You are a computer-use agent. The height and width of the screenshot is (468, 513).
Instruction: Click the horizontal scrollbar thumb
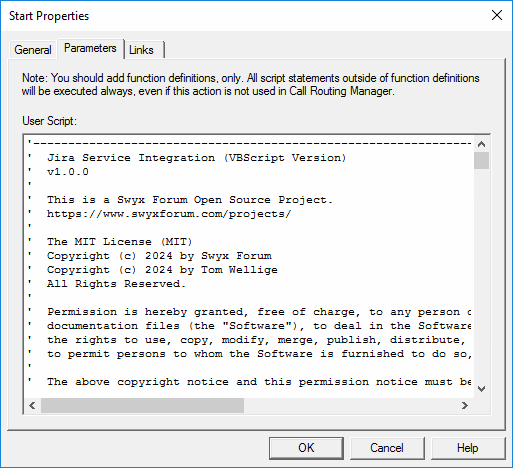[x=142, y=405]
